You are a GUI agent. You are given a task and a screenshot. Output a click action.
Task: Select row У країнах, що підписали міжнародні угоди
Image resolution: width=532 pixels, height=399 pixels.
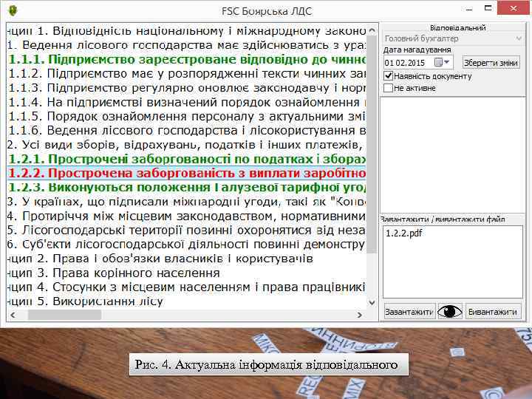tap(186, 202)
